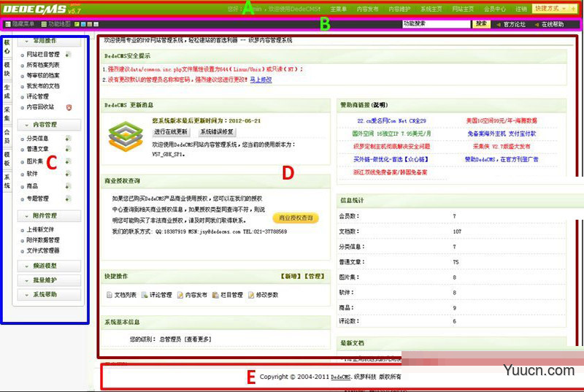Switch to the 采集 vertical tab

[7, 114]
